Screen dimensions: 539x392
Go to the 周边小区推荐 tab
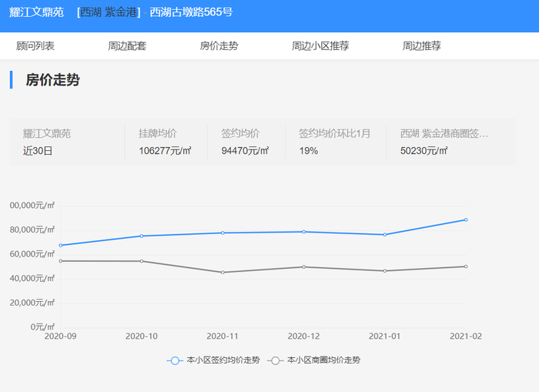pyautogui.click(x=320, y=46)
